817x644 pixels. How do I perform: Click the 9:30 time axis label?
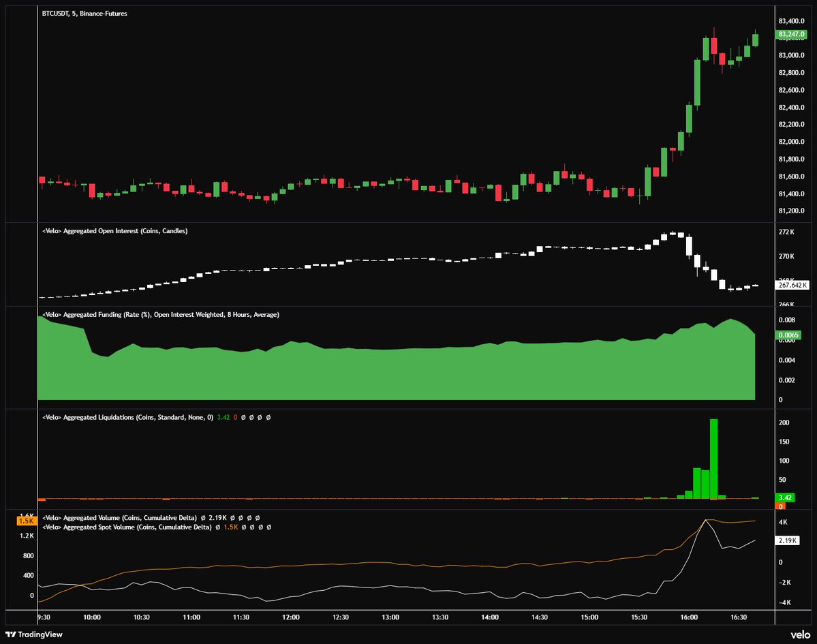coord(44,617)
